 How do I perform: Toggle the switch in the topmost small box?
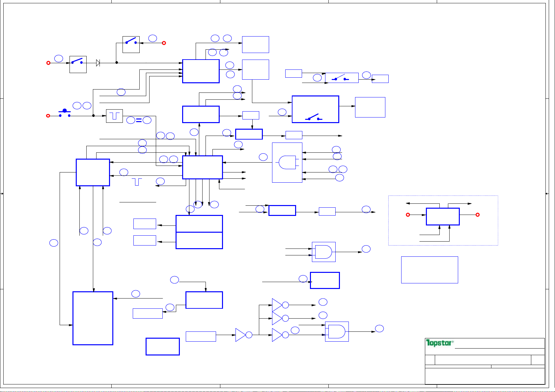tap(131, 44)
